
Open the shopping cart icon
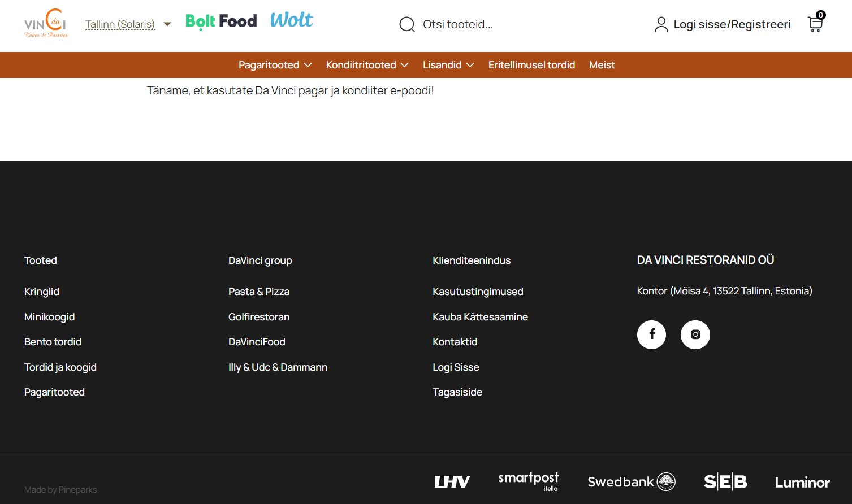click(x=816, y=23)
